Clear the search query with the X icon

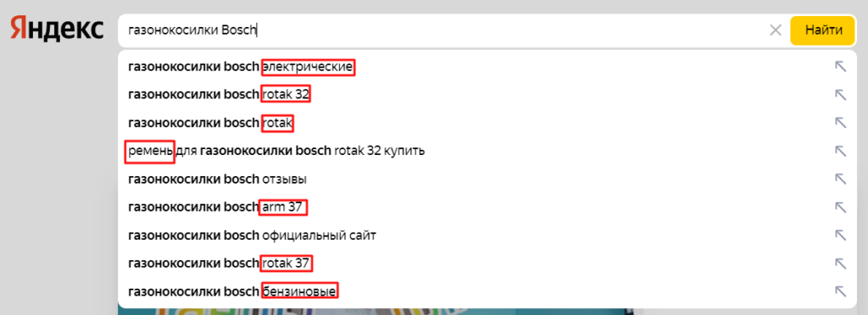pyautogui.click(x=776, y=30)
